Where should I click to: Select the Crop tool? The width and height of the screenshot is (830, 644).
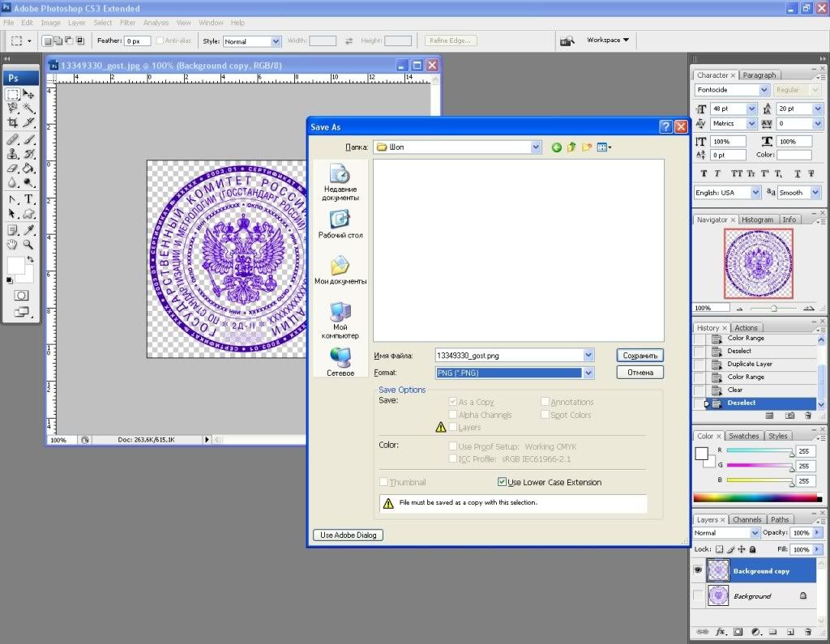[x=13, y=123]
